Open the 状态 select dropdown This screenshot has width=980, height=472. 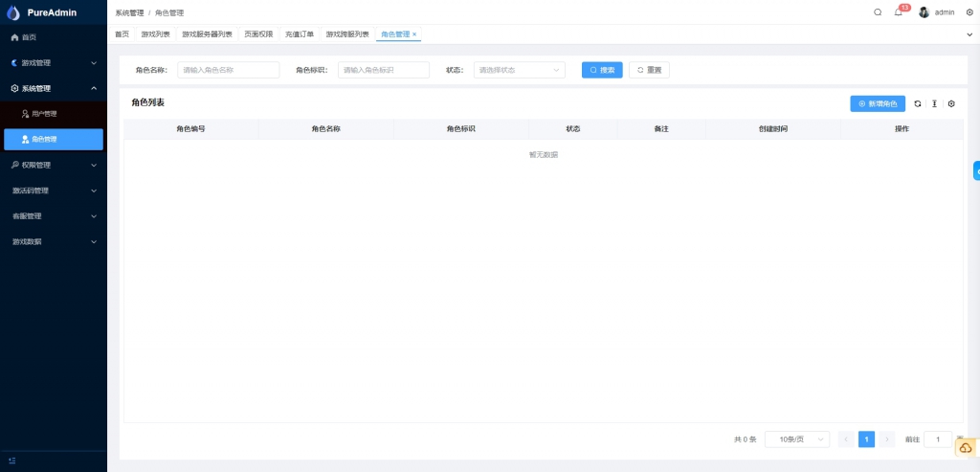(x=520, y=70)
